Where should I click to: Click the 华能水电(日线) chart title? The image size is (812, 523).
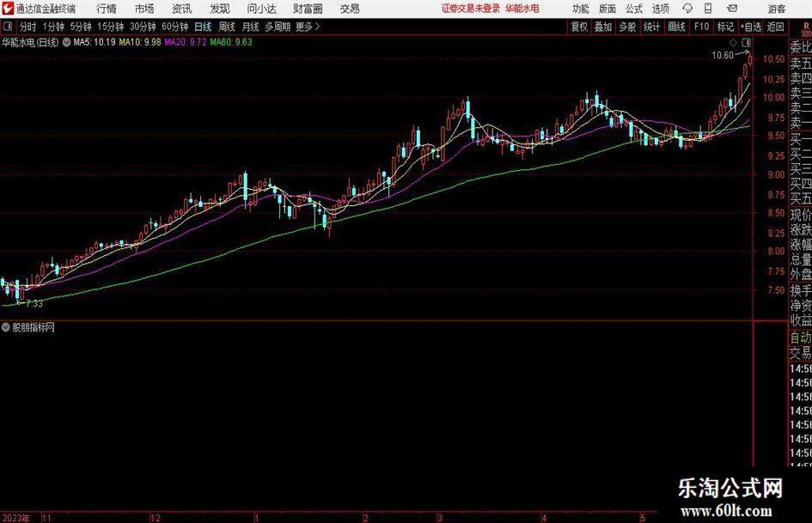tap(31, 42)
